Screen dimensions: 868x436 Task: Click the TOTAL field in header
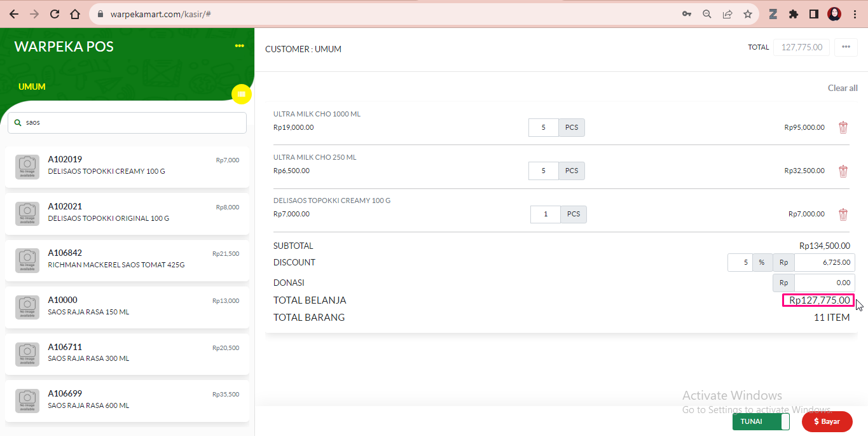click(801, 47)
